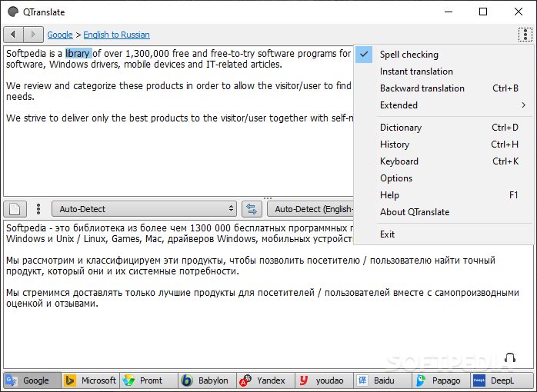Click the clear text page icon
Image resolution: width=537 pixels, height=392 pixels.
15,209
